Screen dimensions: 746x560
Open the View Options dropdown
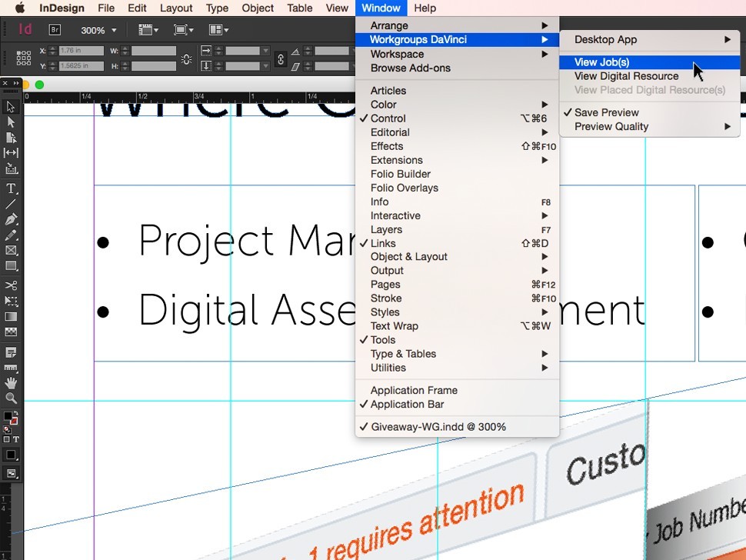(x=148, y=30)
